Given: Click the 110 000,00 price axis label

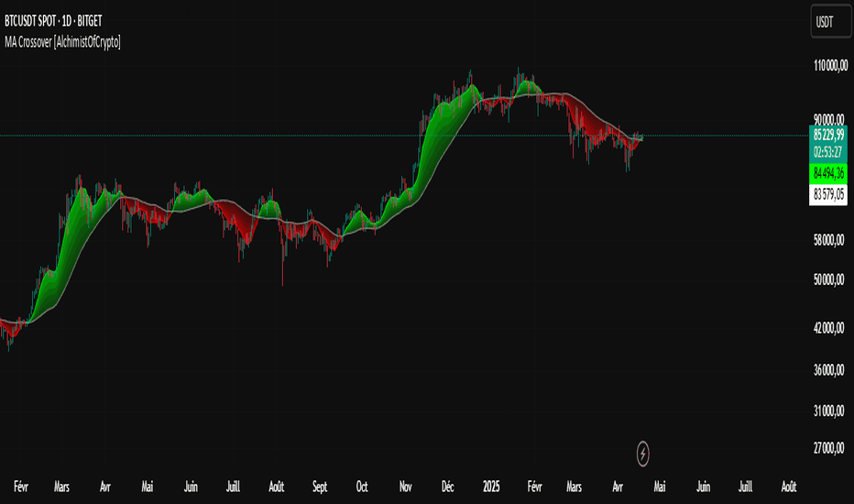Looking at the screenshot, I should [x=830, y=66].
